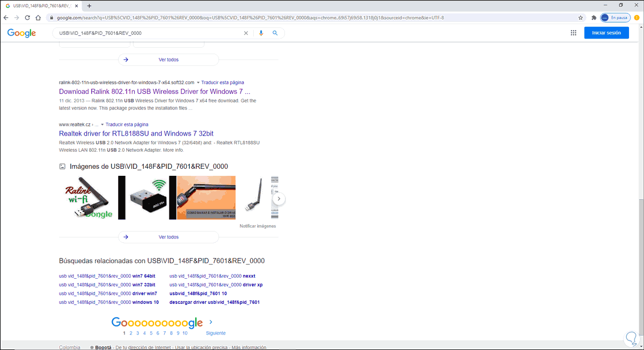The height and width of the screenshot is (350, 644).
Task: Click the 'En pausa' profile button
Action: (x=616, y=18)
